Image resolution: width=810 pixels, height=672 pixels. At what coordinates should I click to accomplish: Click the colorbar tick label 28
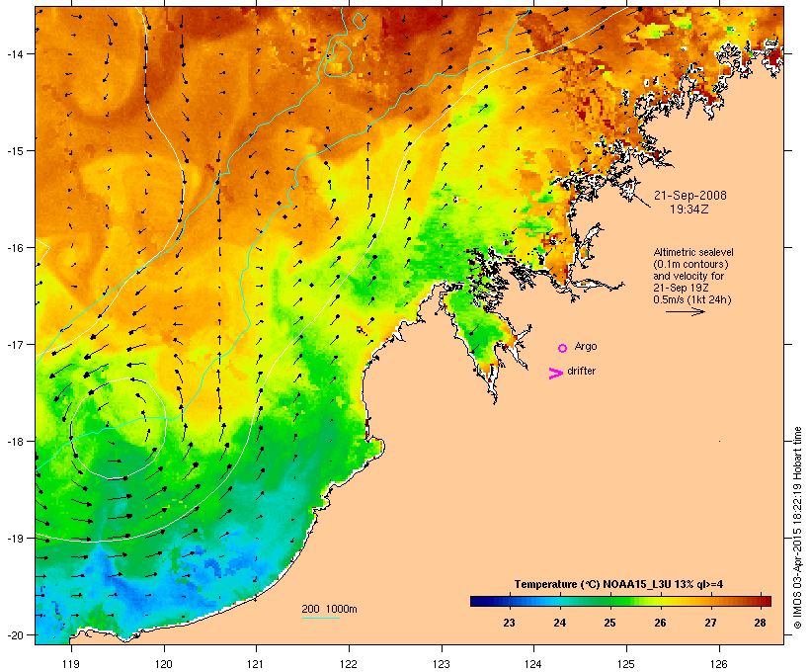760,623
